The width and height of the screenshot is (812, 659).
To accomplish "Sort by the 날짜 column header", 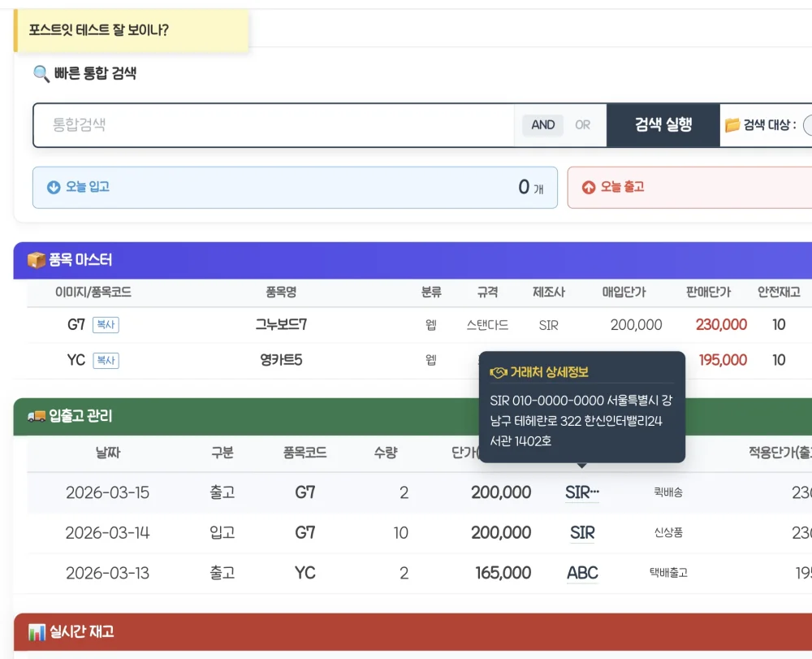I will pyautogui.click(x=108, y=453).
